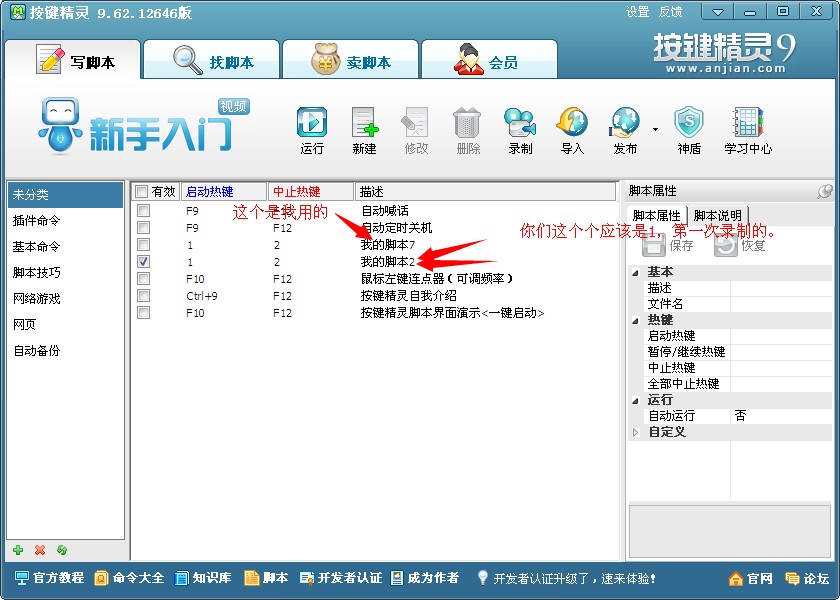Screen dimensions: 840x600
Task: Expand the 自定义 property group
Action: point(635,432)
